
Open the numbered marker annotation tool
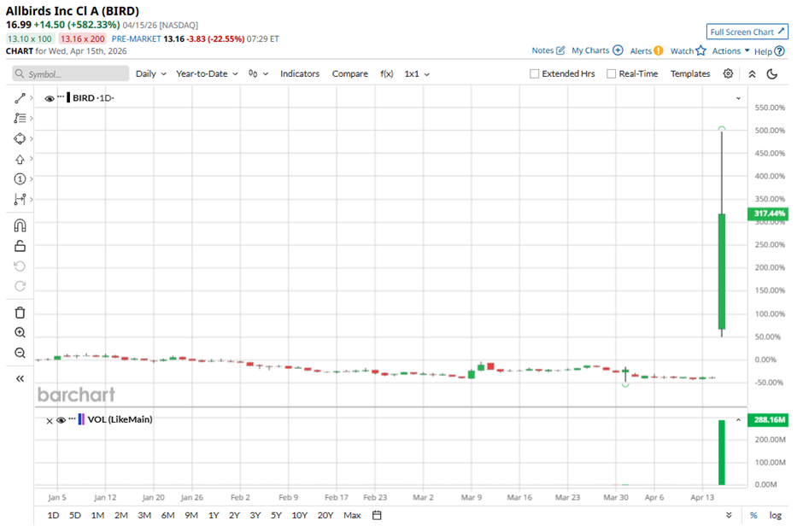pos(20,179)
